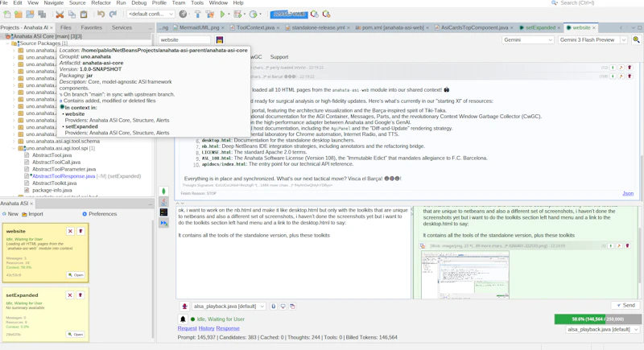This screenshot has width=644, height=350.
Task: Click the Cut scissors icon
Action: pyautogui.click(x=60, y=14)
